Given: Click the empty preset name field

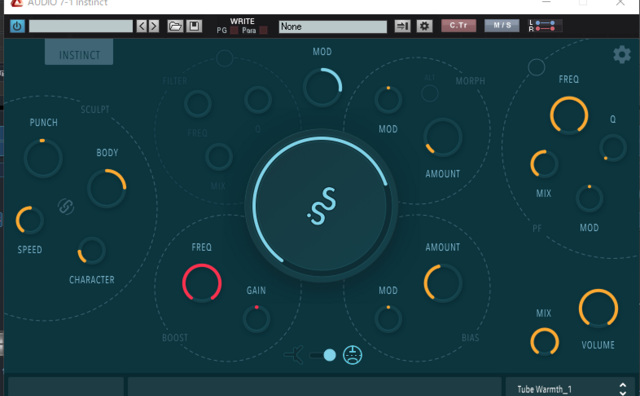Looking at the screenshot, I should point(81,27).
